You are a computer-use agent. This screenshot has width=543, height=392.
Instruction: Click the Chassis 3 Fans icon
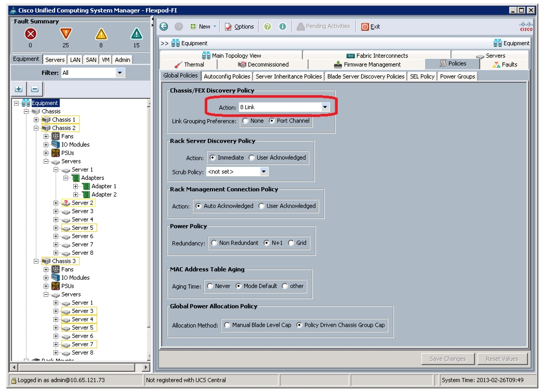[x=56, y=269]
